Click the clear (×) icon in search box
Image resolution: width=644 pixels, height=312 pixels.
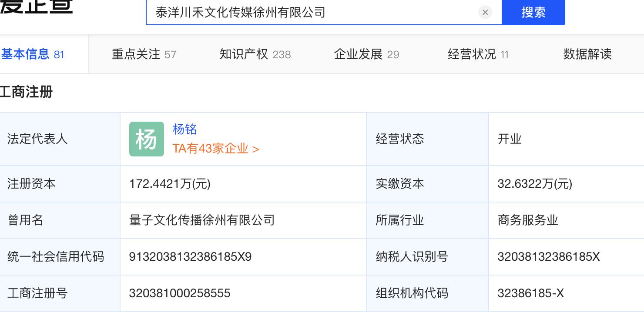pyautogui.click(x=485, y=12)
